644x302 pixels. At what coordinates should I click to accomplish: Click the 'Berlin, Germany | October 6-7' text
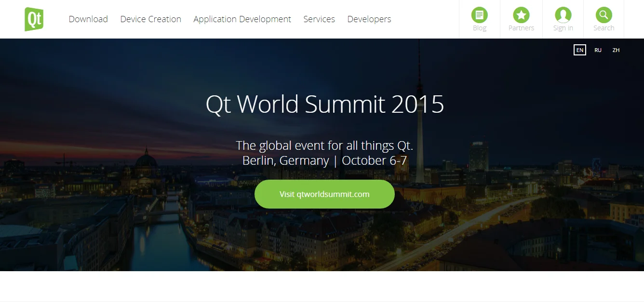click(x=324, y=160)
